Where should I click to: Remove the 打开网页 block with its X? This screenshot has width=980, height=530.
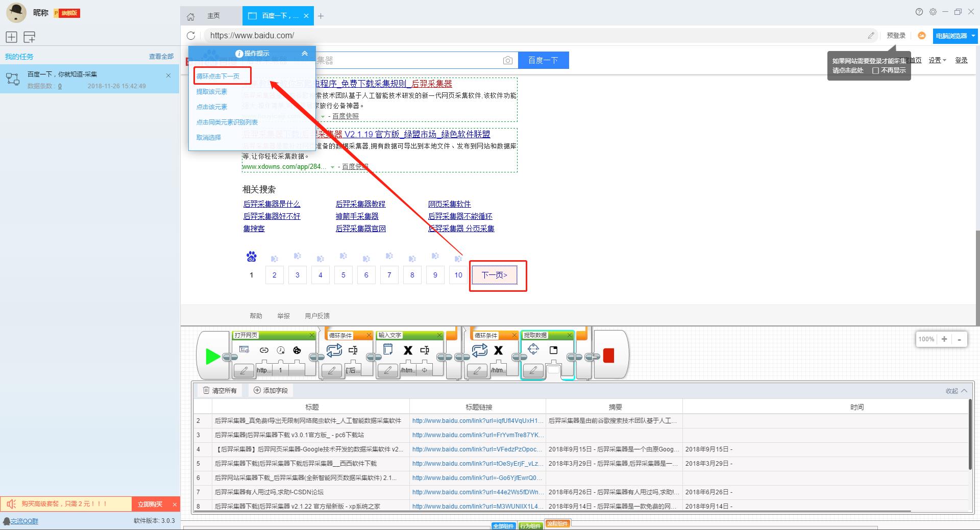pos(312,335)
